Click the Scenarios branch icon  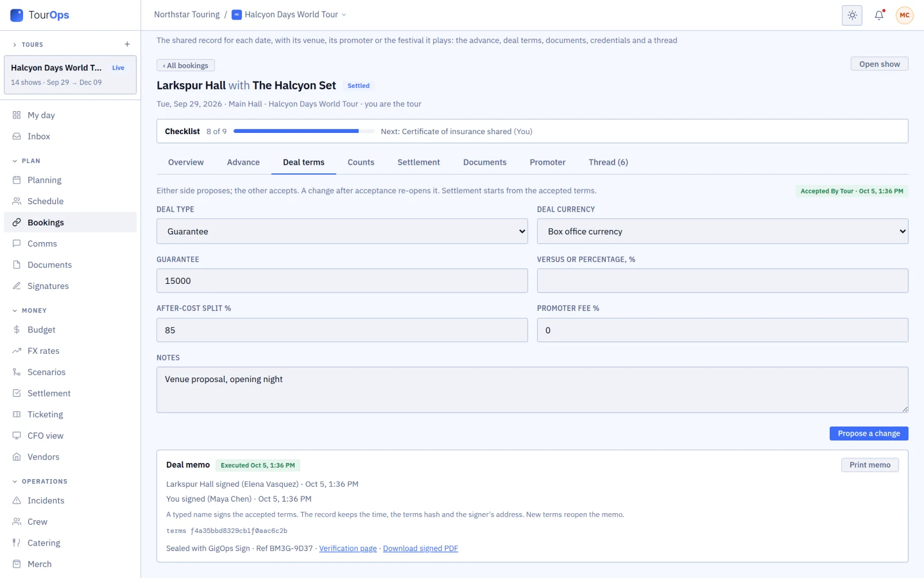coord(17,372)
